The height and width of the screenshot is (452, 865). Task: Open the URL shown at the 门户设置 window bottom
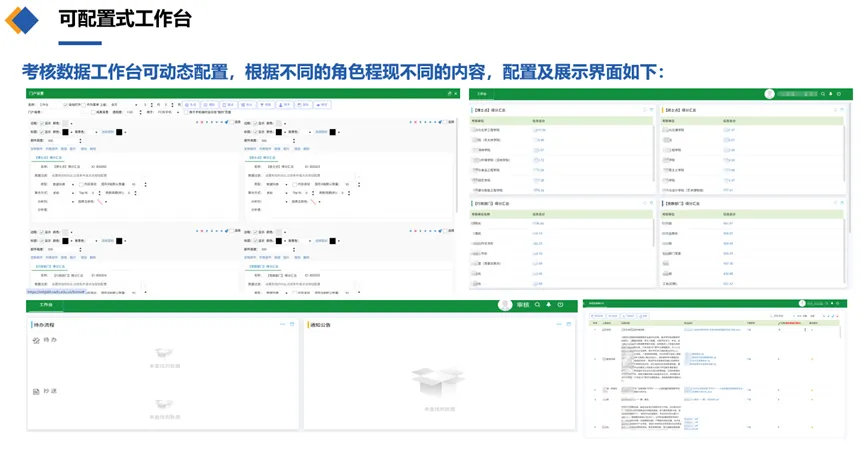[x=56, y=291]
